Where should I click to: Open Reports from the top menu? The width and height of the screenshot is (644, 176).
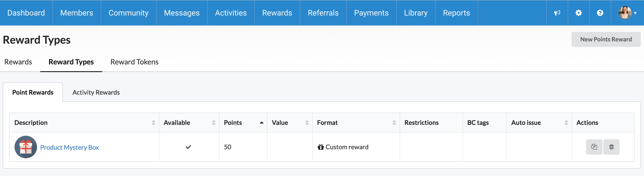tap(456, 13)
